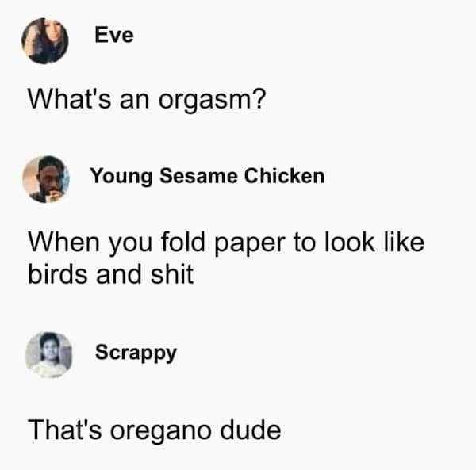This screenshot has height=470, width=476.
Task: Click the word "Sesame" in the username
Action: tap(198, 176)
